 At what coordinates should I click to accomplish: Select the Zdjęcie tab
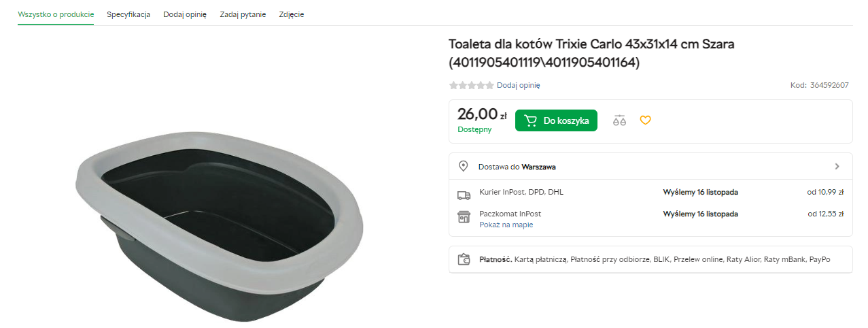tap(292, 14)
